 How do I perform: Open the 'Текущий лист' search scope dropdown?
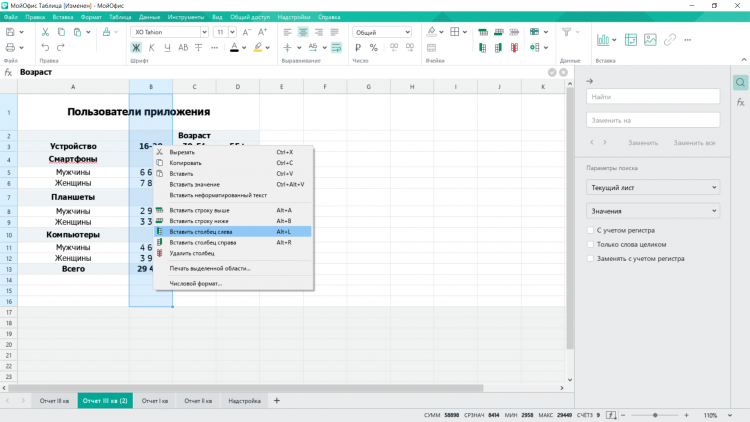[652, 187]
